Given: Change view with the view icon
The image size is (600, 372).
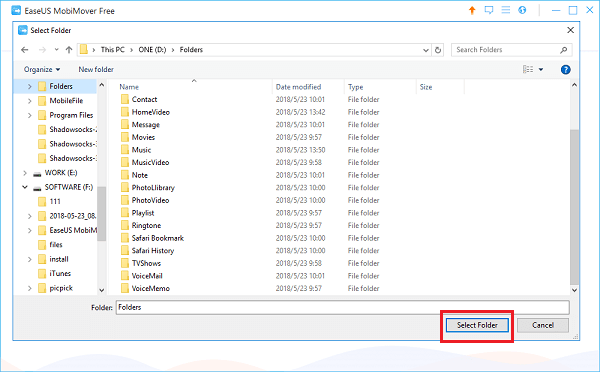Looking at the screenshot, I should point(528,69).
